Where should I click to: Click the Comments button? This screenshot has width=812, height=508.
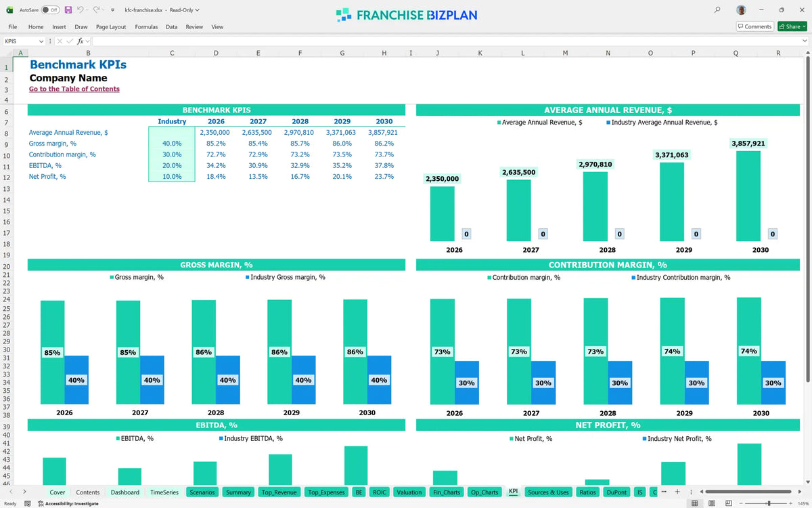(x=754, y=26)
